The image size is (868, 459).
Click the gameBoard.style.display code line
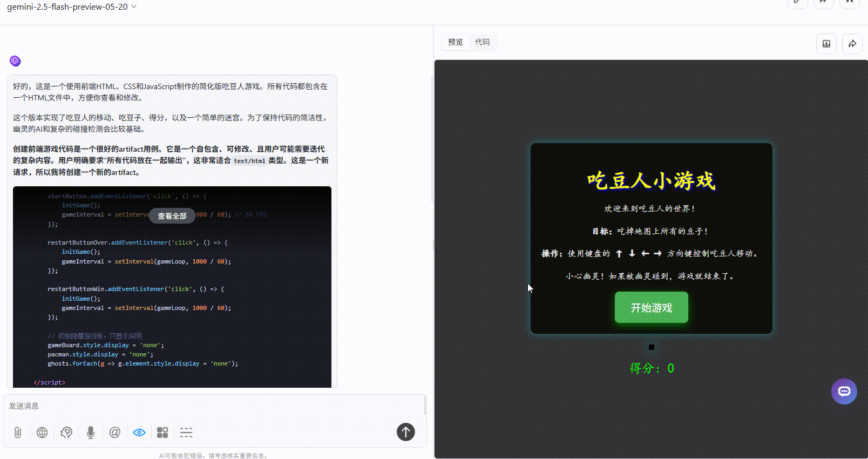pos(106,345)
